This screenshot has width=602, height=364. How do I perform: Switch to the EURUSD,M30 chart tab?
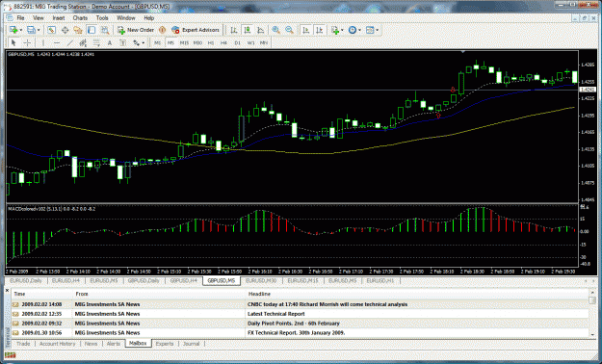coord(261,281)
